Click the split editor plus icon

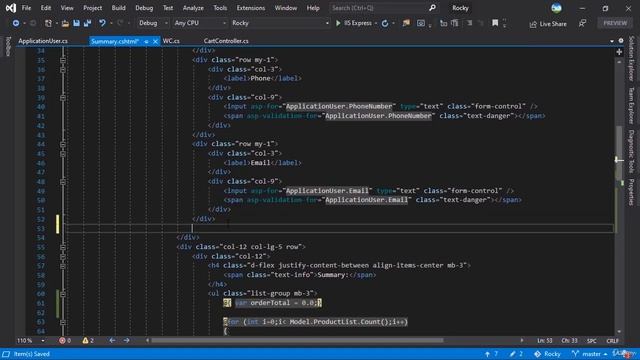(x=619, y=52)
